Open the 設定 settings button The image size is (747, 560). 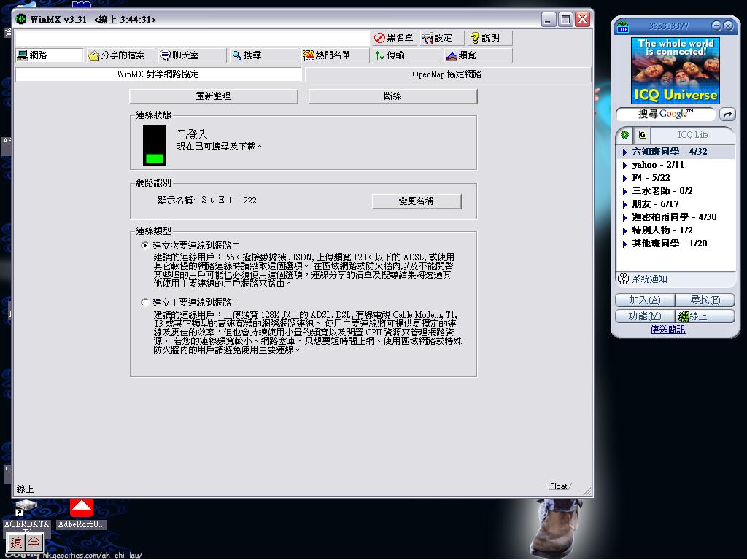coord(441,38)
